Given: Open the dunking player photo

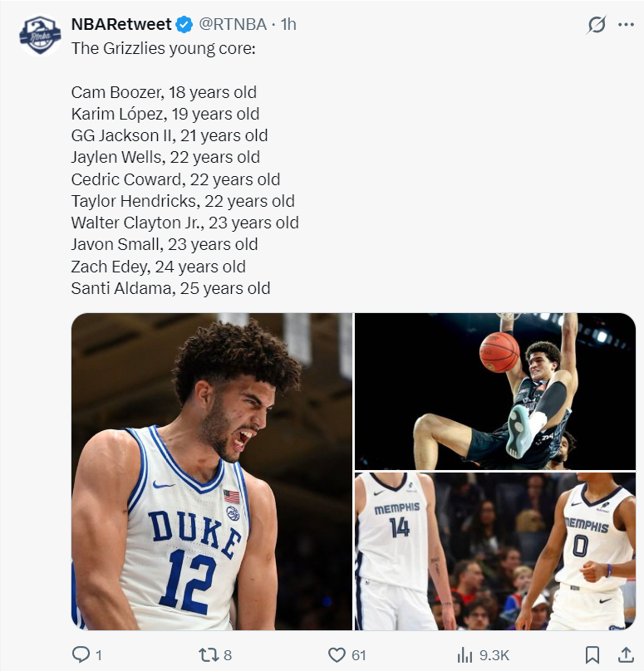Looking at the screenshot, I should click(x=495, y=391).
